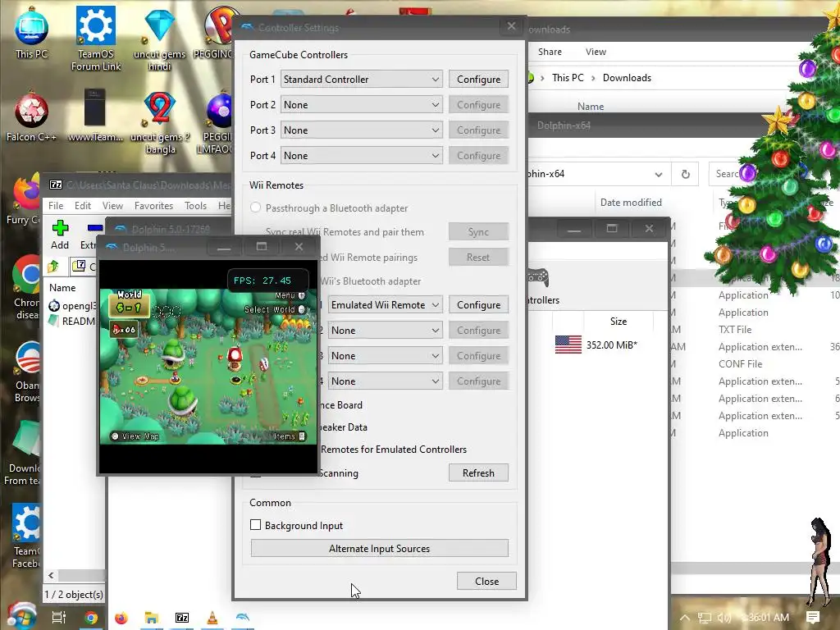This screenshot has width=840, height=630.
Task: Open the 7-Zip Edit menu
Action: tap(83, 206)
